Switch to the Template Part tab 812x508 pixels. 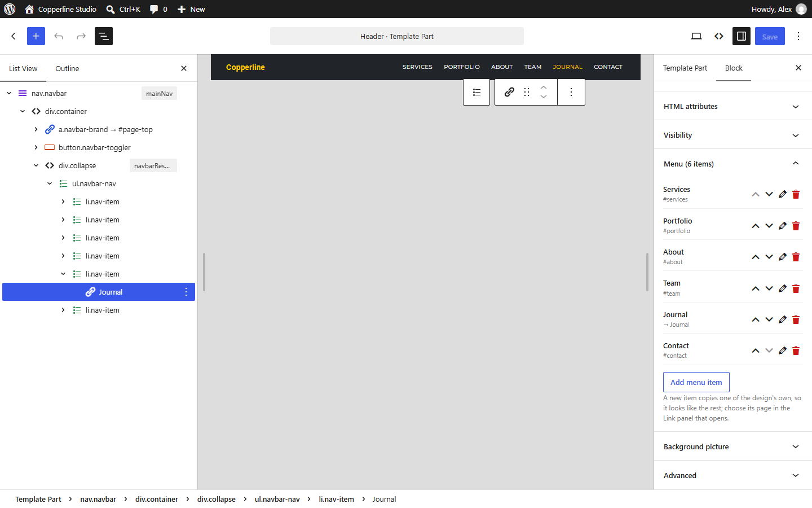coord(685,68)
